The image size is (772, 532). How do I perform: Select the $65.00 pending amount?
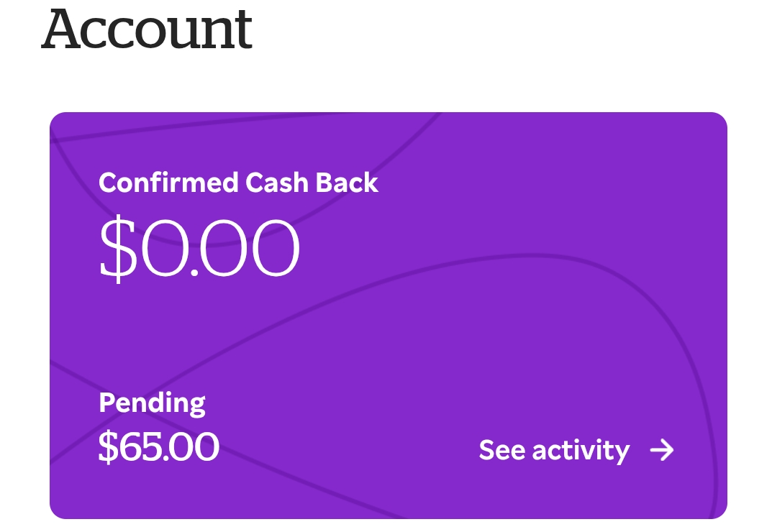(x=158, y=446)
